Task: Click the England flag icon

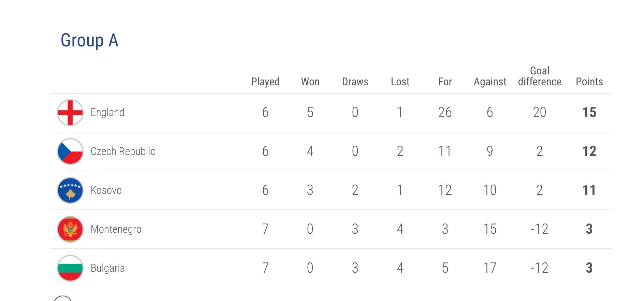Action: click(x=70, y=113)
